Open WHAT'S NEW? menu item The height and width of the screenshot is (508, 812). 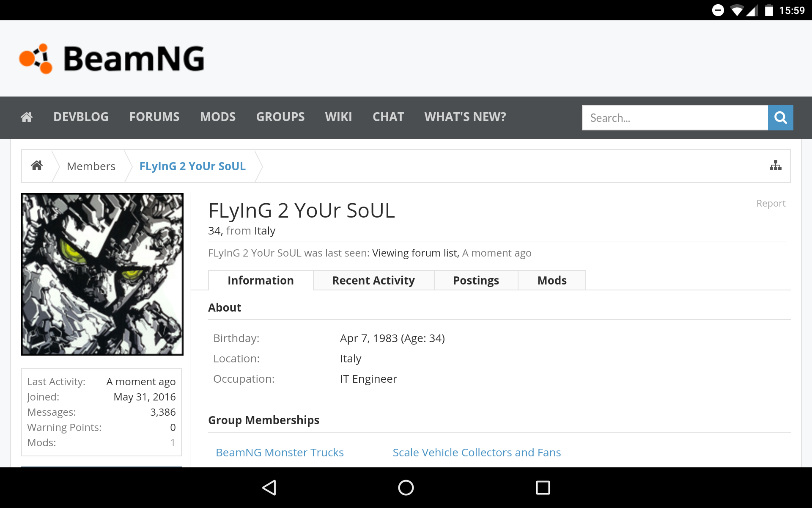tap(465, 117)
